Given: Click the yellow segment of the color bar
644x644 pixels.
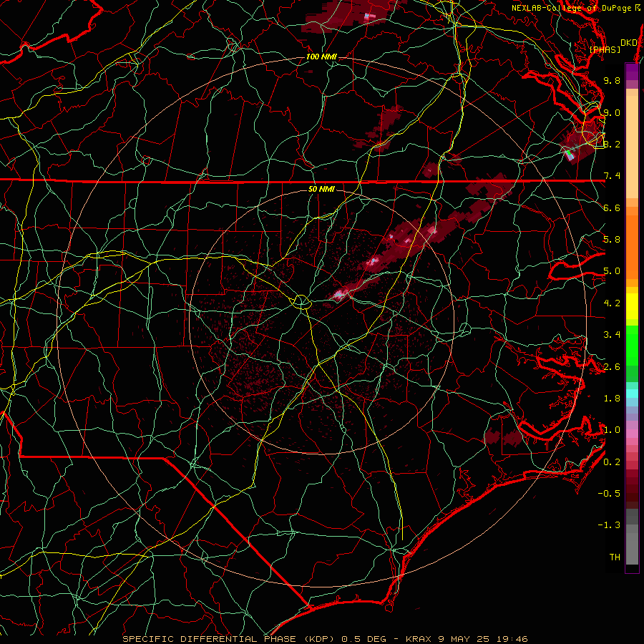Looking at the screenshot, I should [632, 306].
